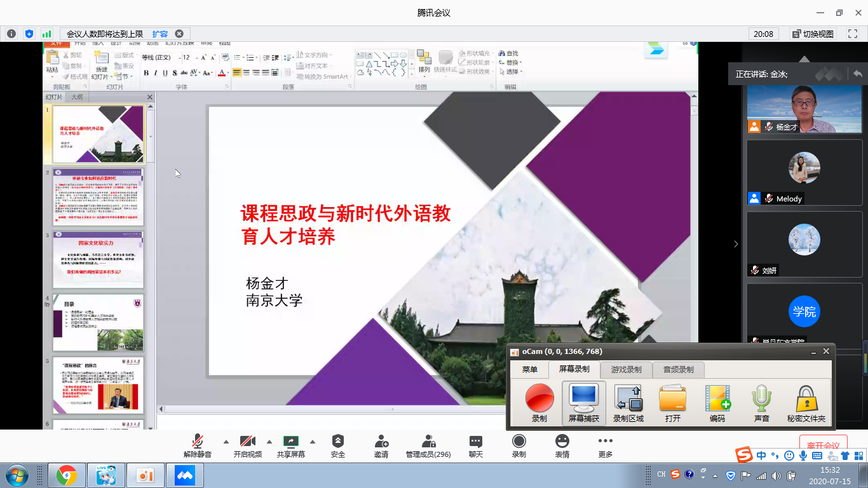Screen dimensions: 868x488
Task: Select 屏幕捕获 screen capture in oCam
Action: click(582, 400)
